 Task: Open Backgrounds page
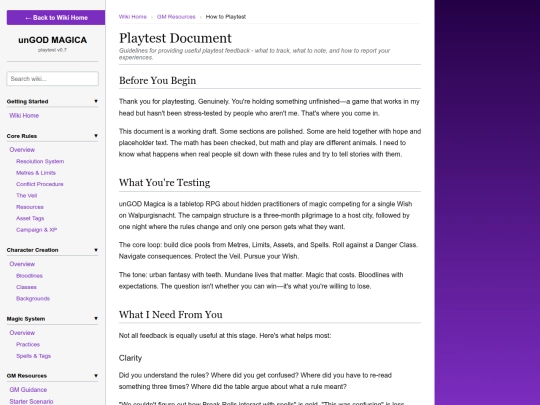[x=33, y=299]
